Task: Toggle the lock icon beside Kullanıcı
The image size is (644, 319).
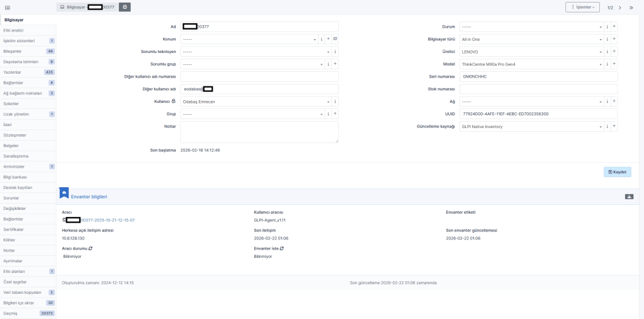Action: 174,101
